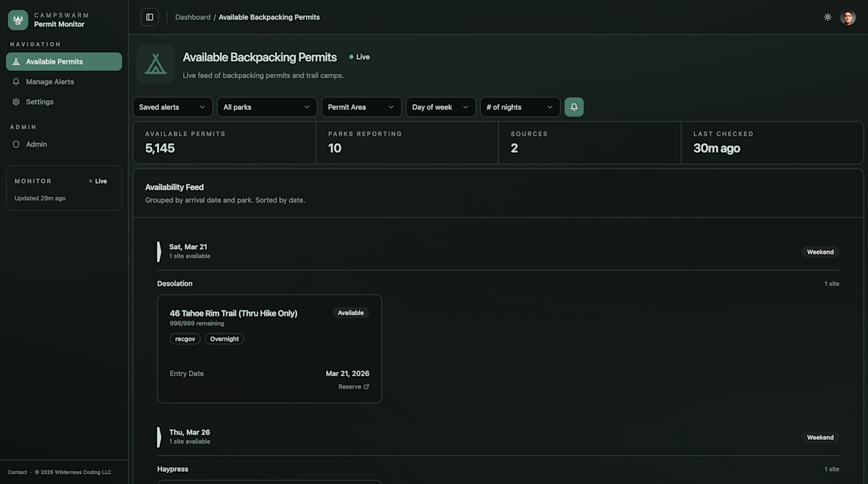Click the Haypress park heading
Viewport: 868px width, 484px height.
click(x=173, y=470)
